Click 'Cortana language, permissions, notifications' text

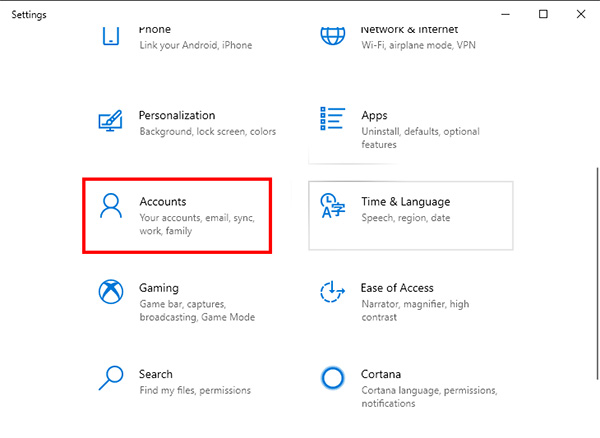point(429,397)
